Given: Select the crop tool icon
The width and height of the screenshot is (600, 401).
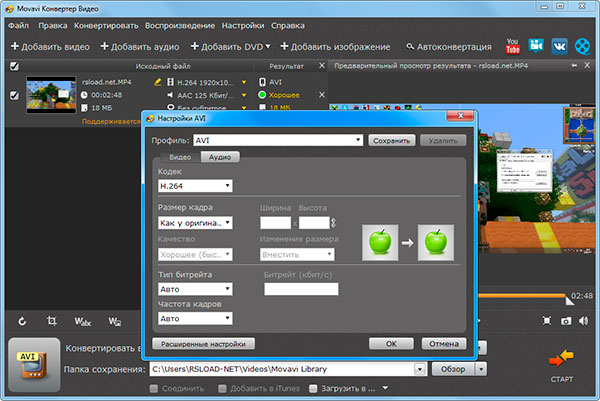Looking at the screenshot, I should coord(52,321).
